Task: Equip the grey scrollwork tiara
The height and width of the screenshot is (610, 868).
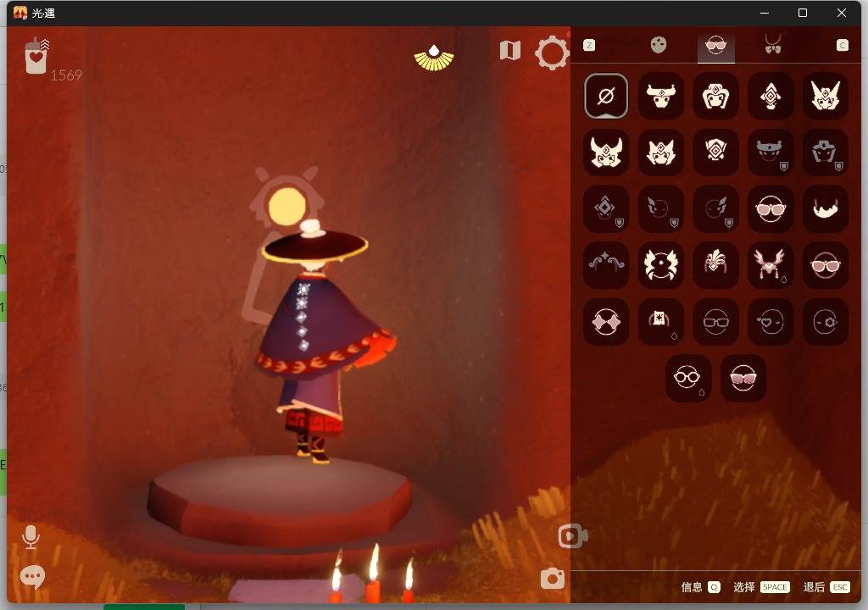Action: (x=605, y=264)
